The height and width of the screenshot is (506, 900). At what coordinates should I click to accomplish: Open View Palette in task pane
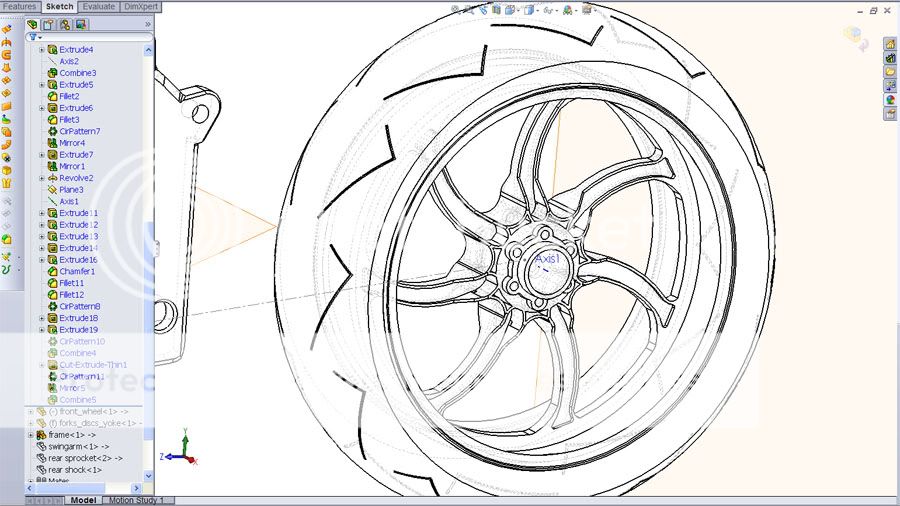tap(890, 85)
